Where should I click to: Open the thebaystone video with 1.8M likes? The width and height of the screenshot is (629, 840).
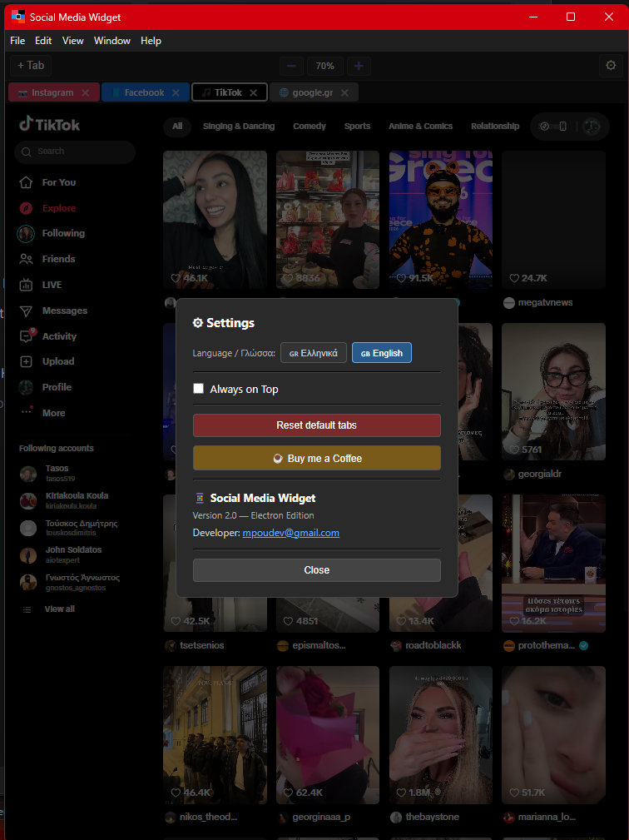[441, 735]
